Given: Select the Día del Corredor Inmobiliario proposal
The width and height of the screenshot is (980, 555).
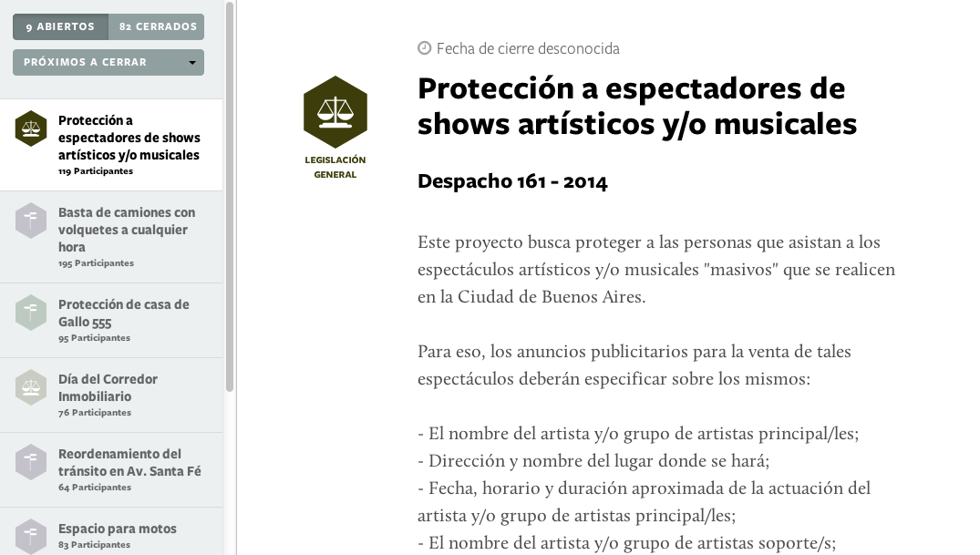Looking at the screenshot, I should (x=108, y=387).
